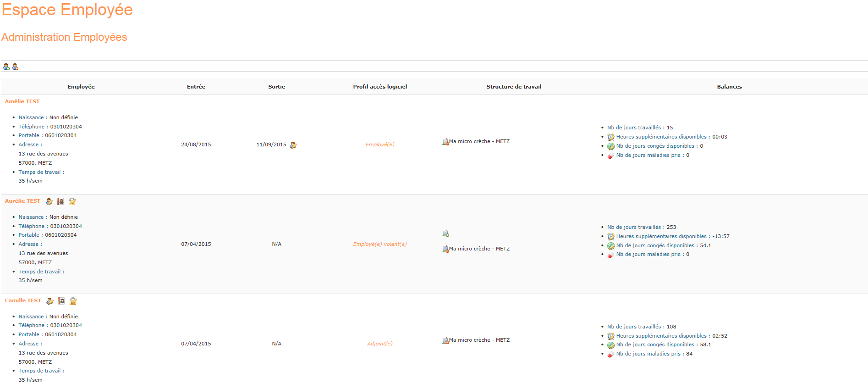Click the add employee icon with green plus

point(6,67)
